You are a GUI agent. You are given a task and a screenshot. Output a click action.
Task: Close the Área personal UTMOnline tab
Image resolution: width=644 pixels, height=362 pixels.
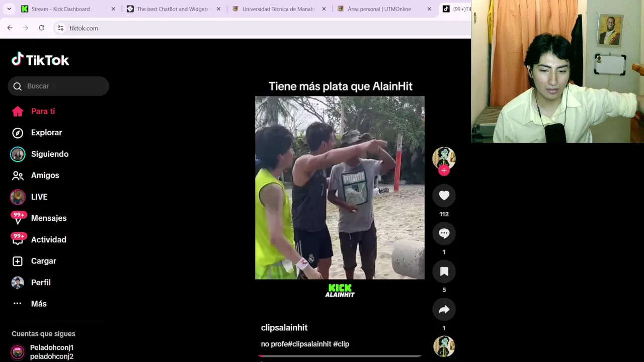[429, 9]
